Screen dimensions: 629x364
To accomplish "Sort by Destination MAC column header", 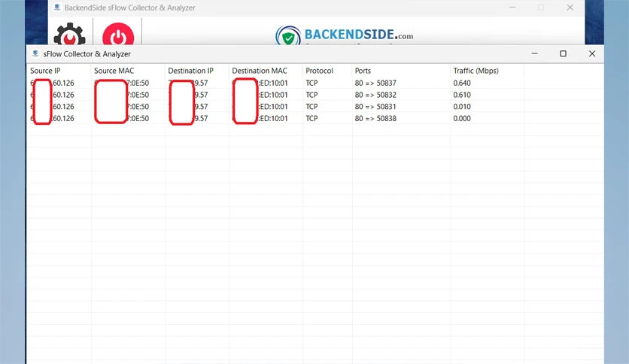I will (260, 71).
